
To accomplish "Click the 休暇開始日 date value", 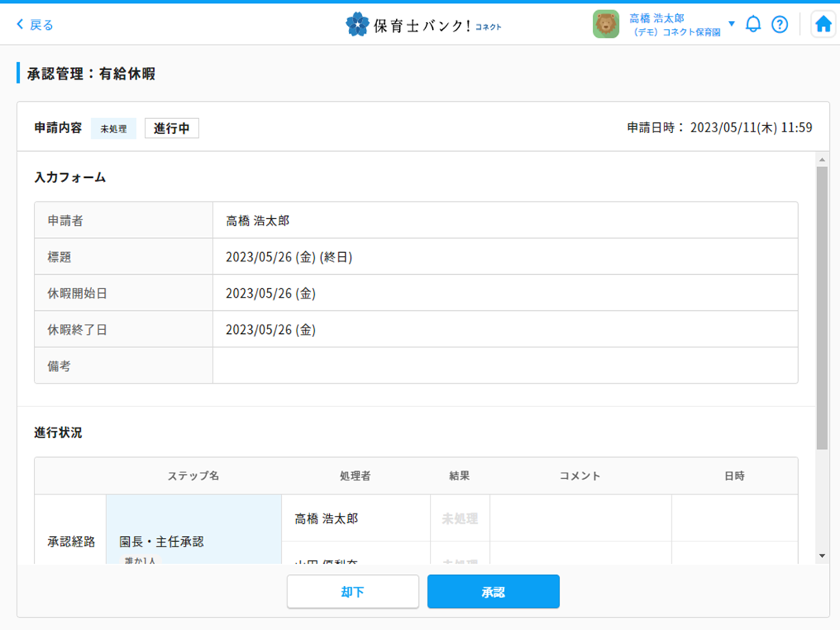I will coord(271,294).
